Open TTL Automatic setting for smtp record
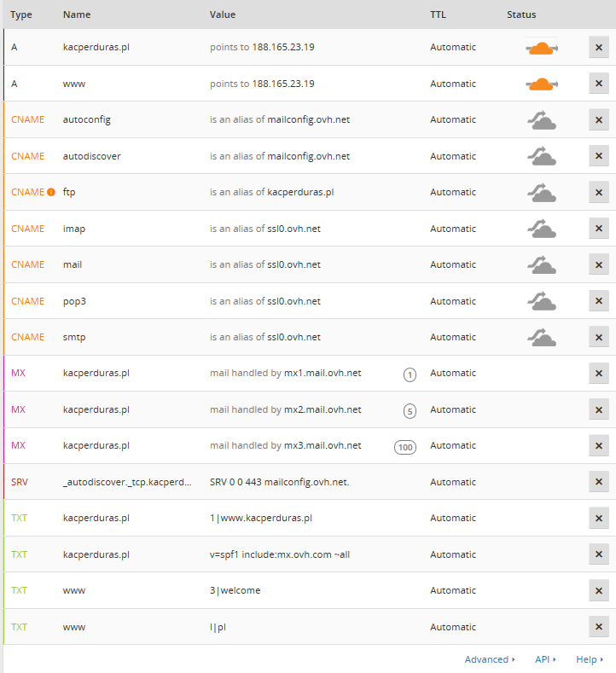Image resolution: width=616 pixels, height=673 pixels. coord(453,337)
